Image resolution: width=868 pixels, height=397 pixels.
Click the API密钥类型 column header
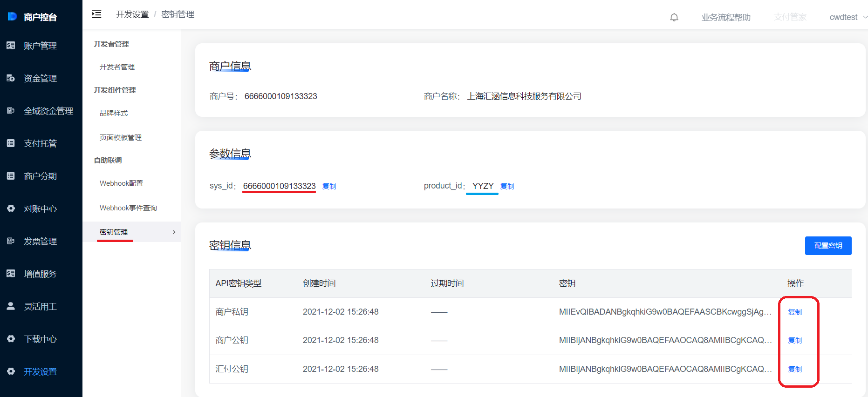(239, 283)
